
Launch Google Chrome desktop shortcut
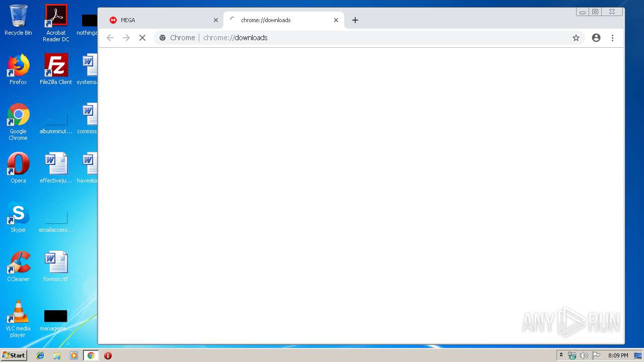(18, 122)
